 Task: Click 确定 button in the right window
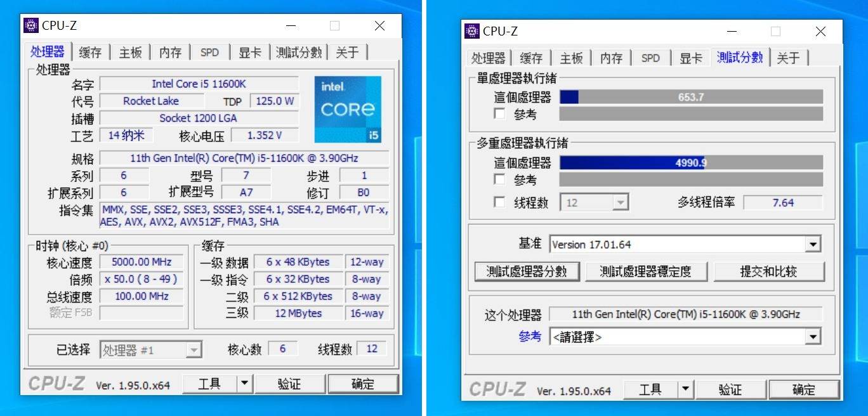pos(804,389)
